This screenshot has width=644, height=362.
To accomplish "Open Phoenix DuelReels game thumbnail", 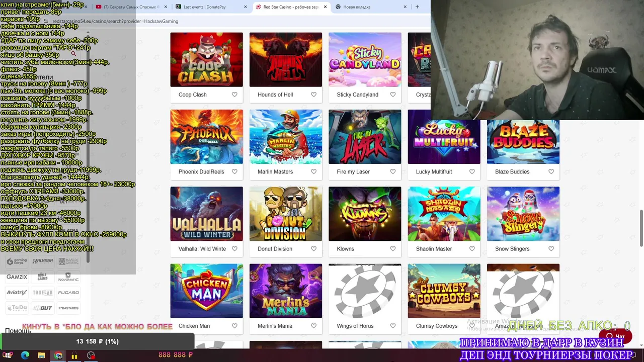I will 206,137.
